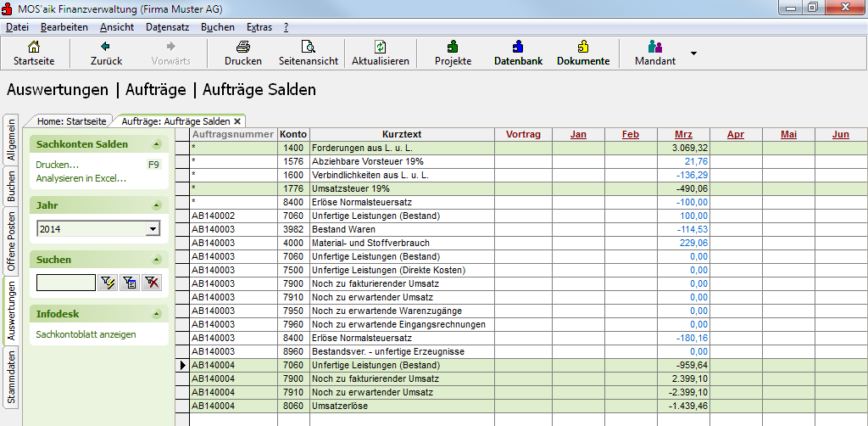Click the Vortrag column header
Screen dimensions: 868x426
tap(523, 134)
